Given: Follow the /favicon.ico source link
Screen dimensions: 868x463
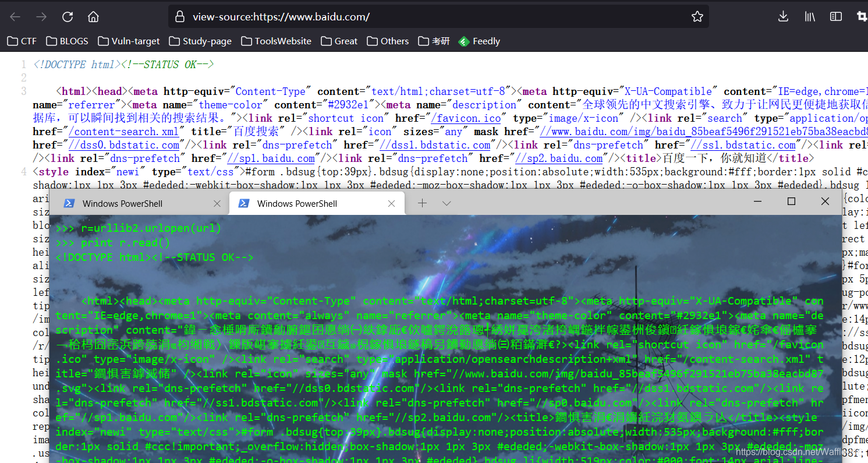Looking at the screenshot, I should coord(465,118).
